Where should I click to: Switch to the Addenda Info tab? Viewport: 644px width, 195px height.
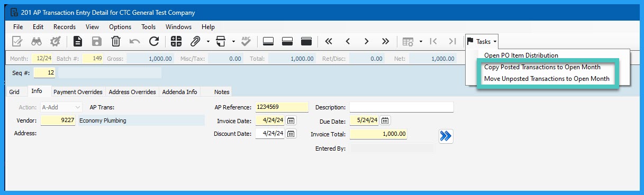click(179, 92)
